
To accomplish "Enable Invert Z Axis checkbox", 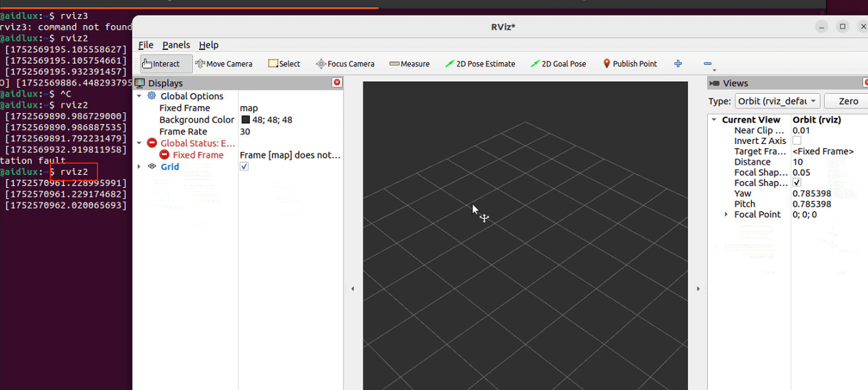I will (796, 141).
